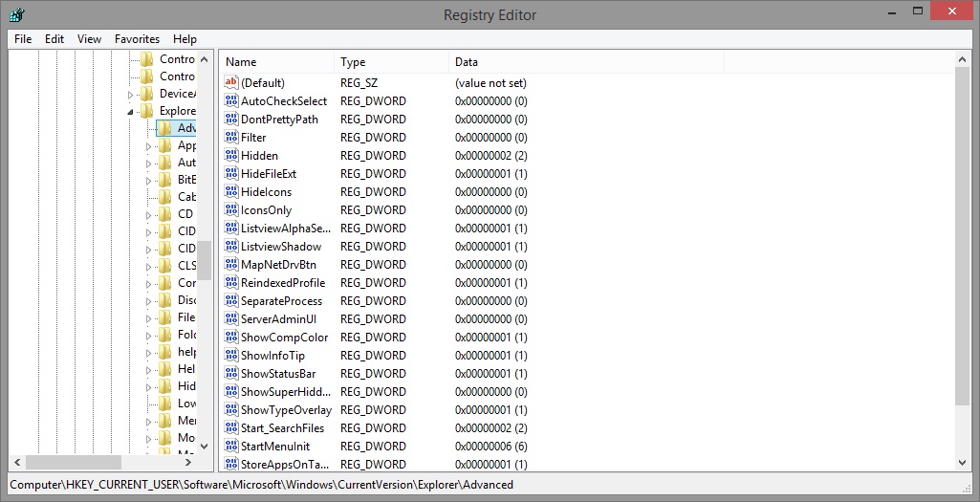The width and height of the screenshot is (980, 502).
Task: Select the ListviewAlphaSe... value name
Action: tap(286, 229)
